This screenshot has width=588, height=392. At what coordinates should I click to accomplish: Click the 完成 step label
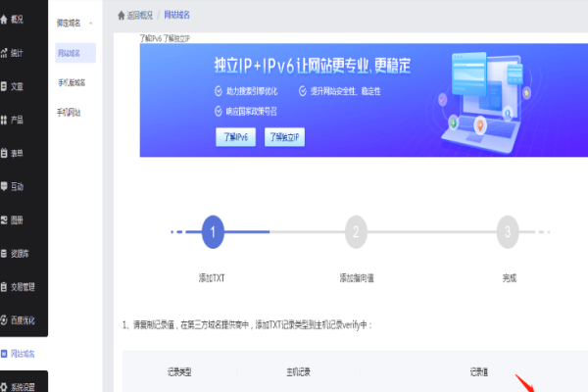click(510, 278)
